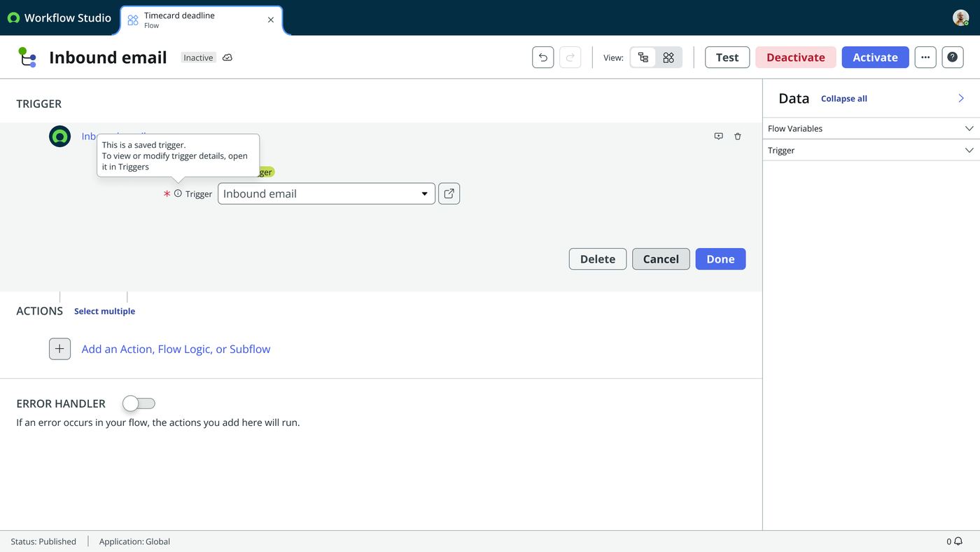Expand the Flow Variables section
This screenshot has height=552, width=980.
871,128
